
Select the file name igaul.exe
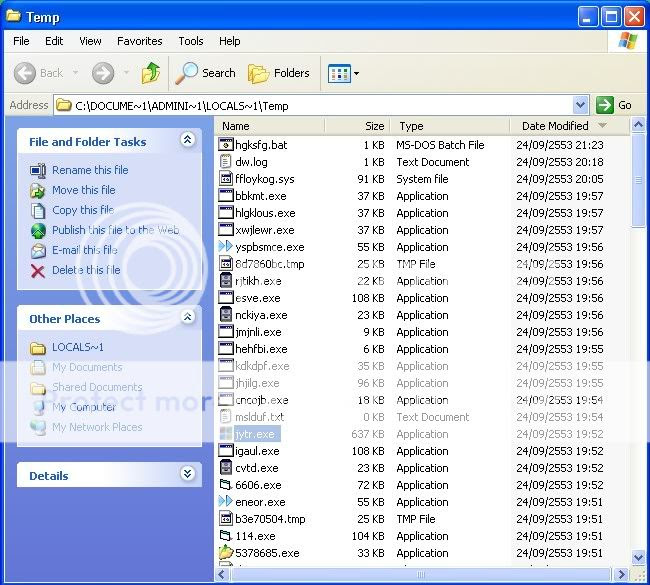[x=257, y=451]
